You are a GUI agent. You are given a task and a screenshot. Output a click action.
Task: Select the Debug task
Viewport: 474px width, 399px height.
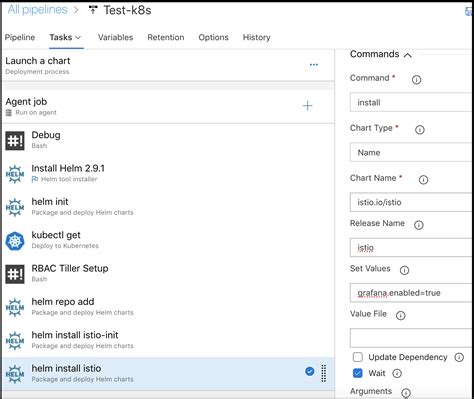168,140
